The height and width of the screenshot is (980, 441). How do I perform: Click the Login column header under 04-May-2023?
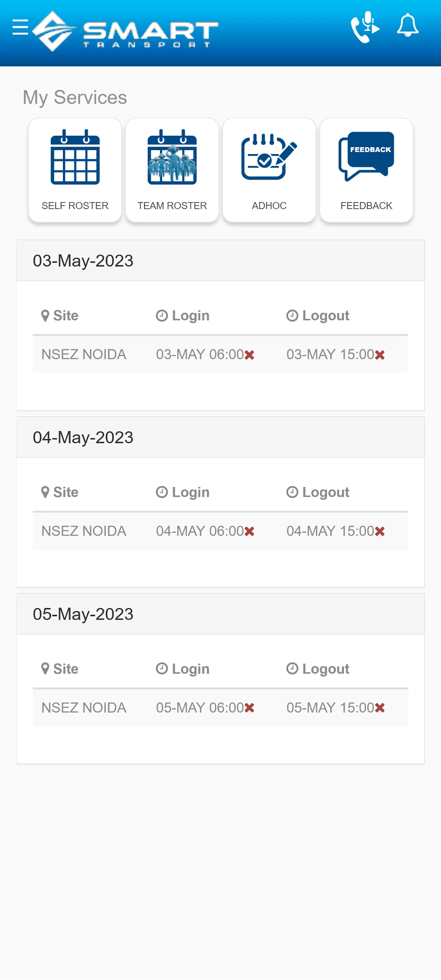tap(183, 492)
